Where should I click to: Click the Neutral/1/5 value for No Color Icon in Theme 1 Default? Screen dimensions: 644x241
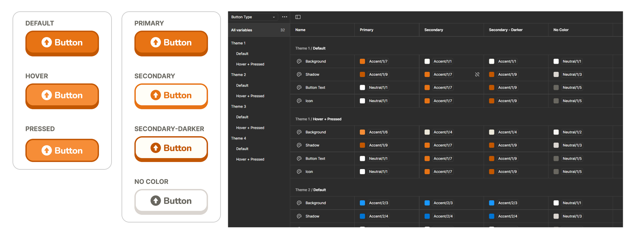pyautogui.click(x=572, y=101)
